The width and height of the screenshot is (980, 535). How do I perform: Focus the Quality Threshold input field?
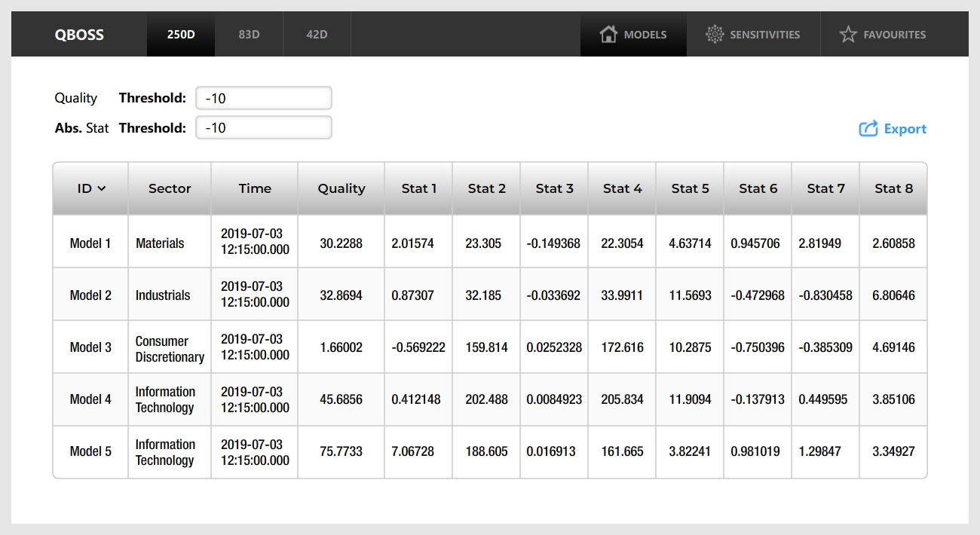[263, 98]
